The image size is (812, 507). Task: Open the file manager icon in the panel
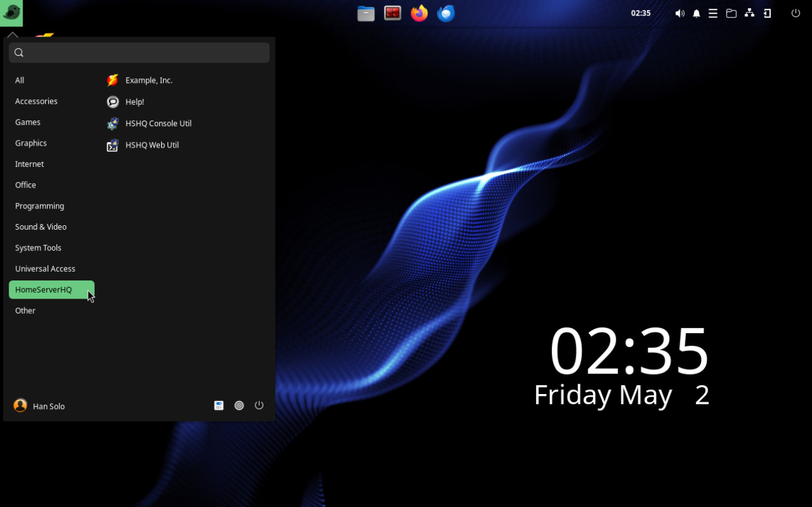point(366,13)
